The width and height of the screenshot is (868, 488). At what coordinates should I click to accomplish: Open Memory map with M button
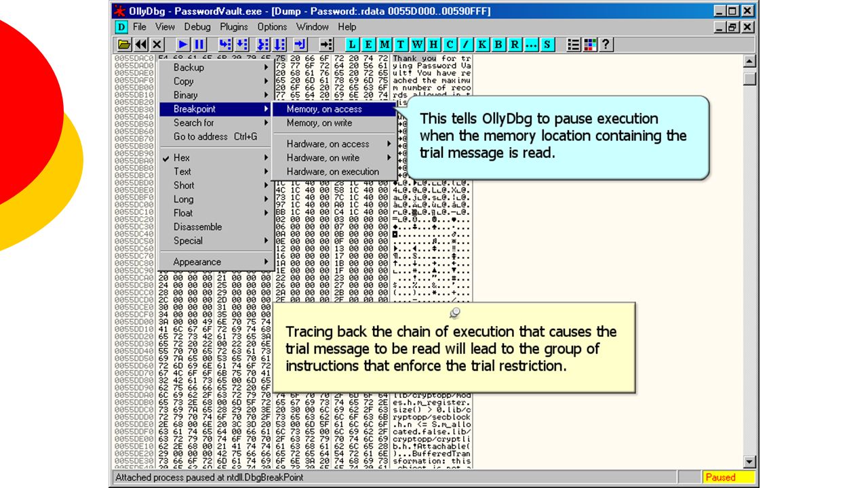coord(385,45)
